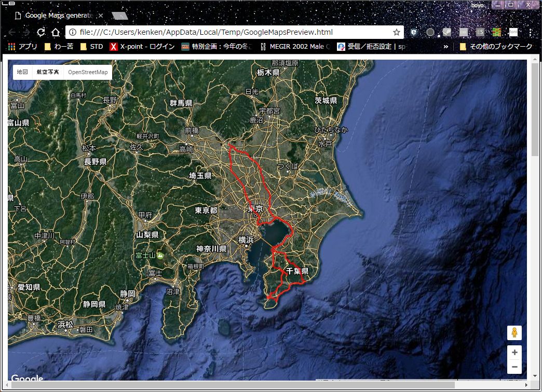Click the 茨城県 prefecture label
Viewport: 542px width, 392px height.
pos(326,100)
